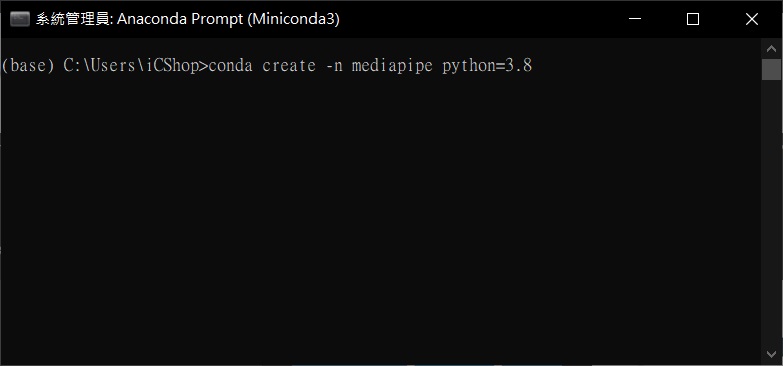Click the empty scrollbar track below the thumb
The height and width of the screenshot is (366, 783).
[x=771, y=212]
